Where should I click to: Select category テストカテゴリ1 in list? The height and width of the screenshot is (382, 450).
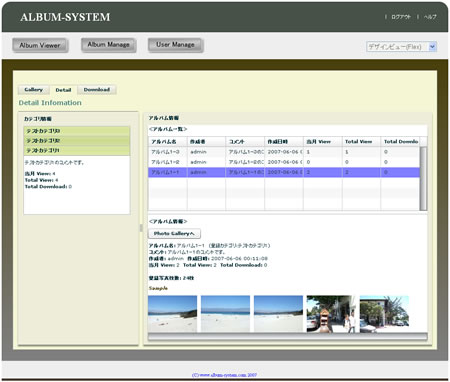[77, 150]
